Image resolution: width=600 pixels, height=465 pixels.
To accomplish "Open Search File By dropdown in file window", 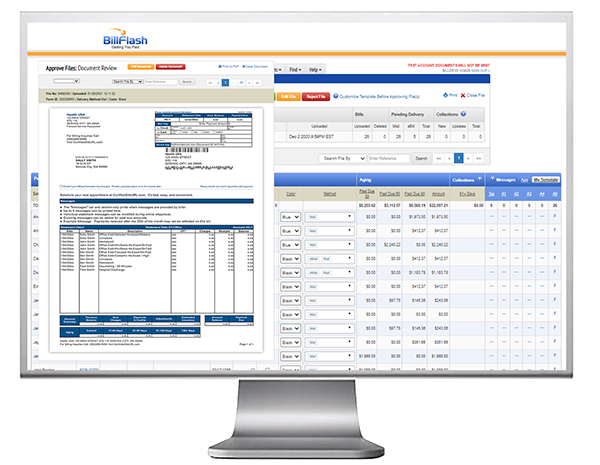I will 342,158.
